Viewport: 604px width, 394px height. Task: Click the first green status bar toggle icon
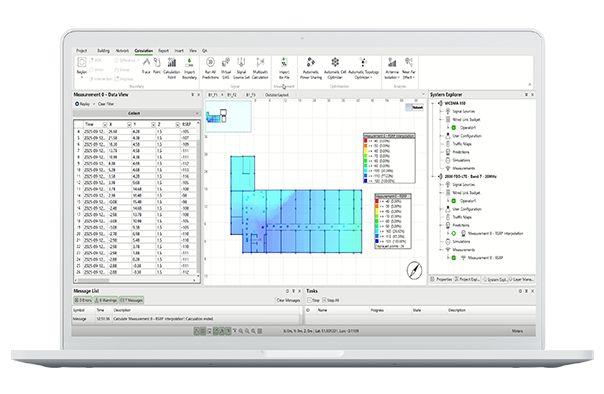coord(196,331)
